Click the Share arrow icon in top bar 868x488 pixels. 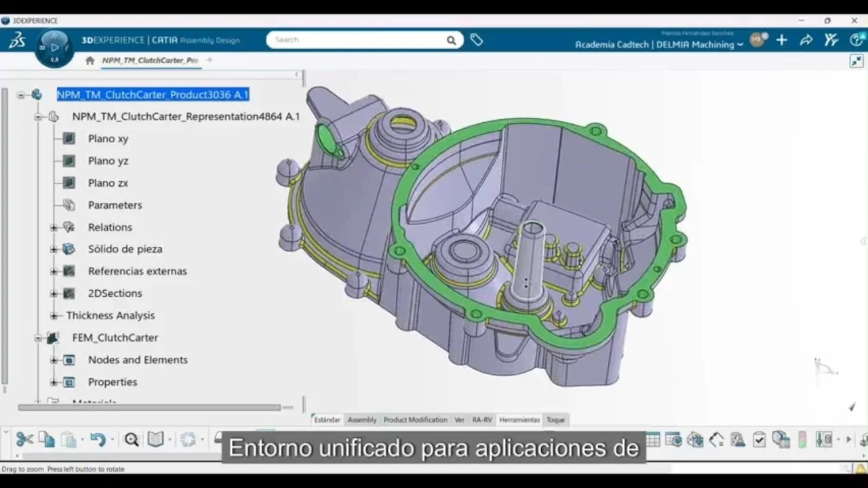(x=806, y=40)
